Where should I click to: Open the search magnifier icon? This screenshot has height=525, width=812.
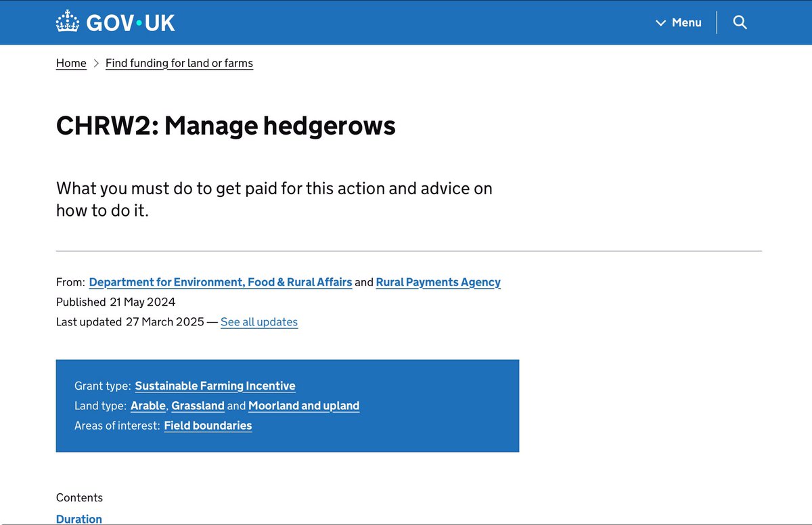(x=740, y=22)
